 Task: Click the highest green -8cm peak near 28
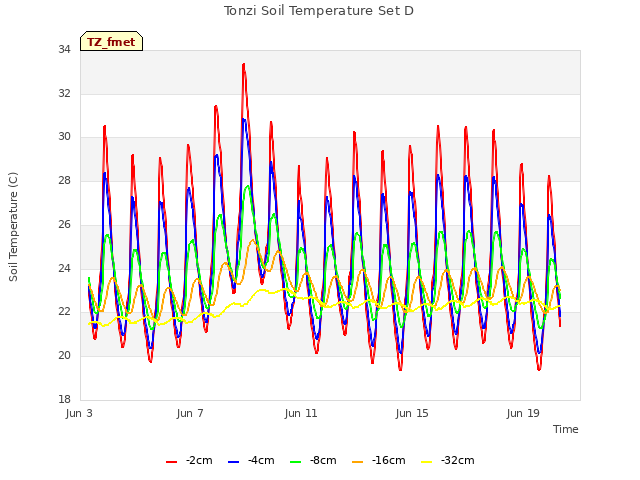click(x=248, y=187)
